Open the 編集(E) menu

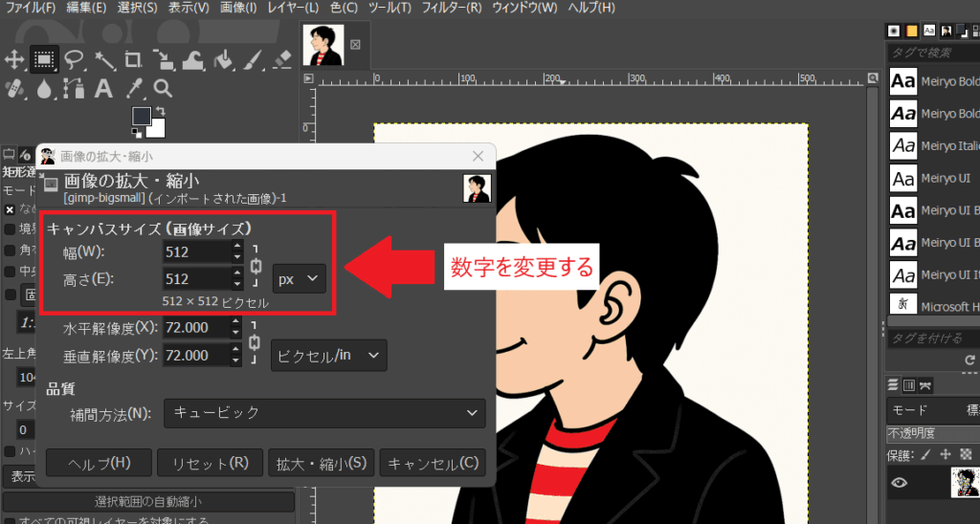[86, 8]
